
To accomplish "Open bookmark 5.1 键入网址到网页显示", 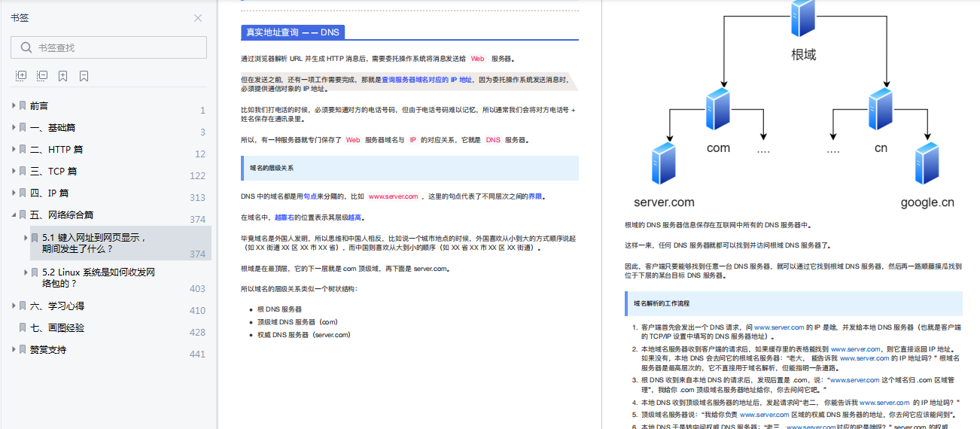I will [95, 242].
